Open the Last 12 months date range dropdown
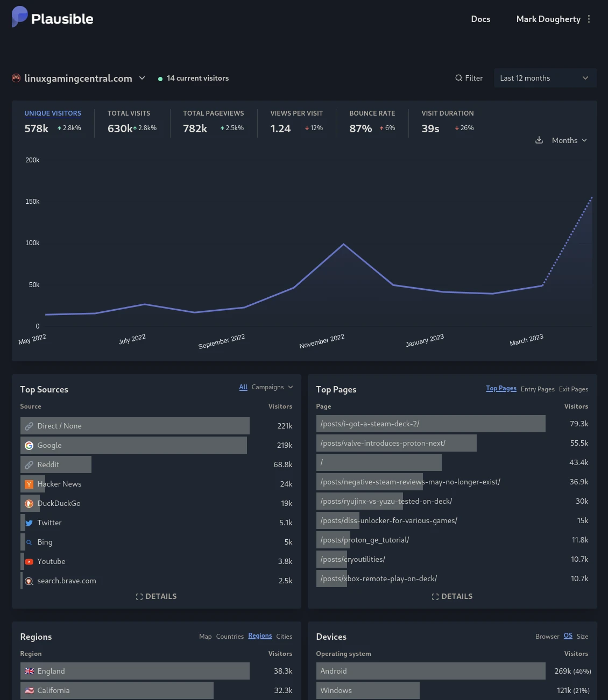 point(546,78)
